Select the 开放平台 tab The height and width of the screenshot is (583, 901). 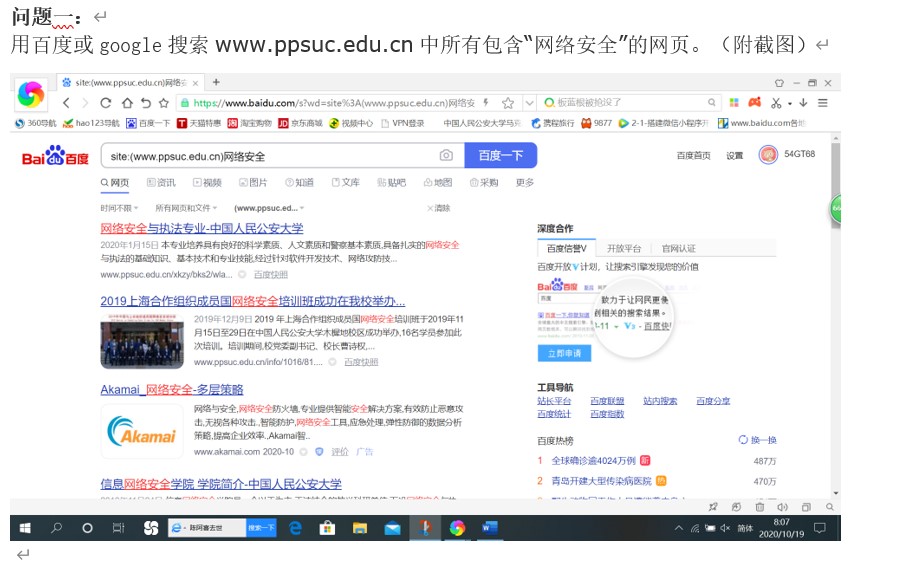click(624, 248)
